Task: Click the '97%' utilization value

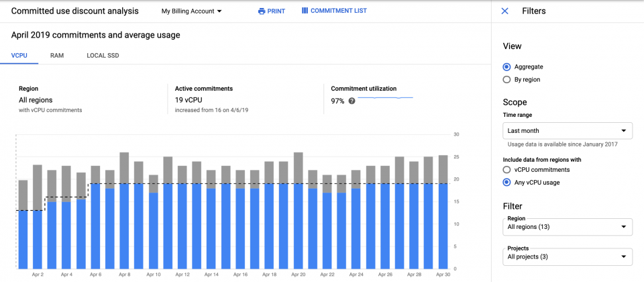Action: pyautogui.click(x=337, y=101)
